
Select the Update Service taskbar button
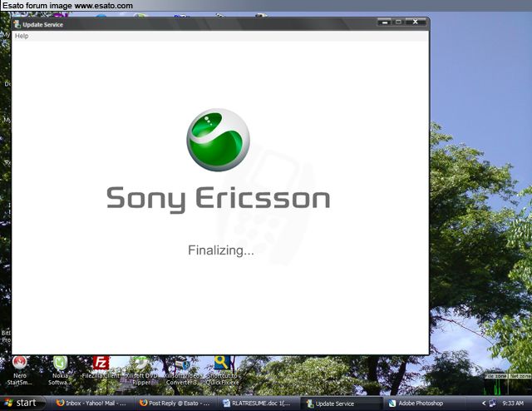(x=342, y=404)
